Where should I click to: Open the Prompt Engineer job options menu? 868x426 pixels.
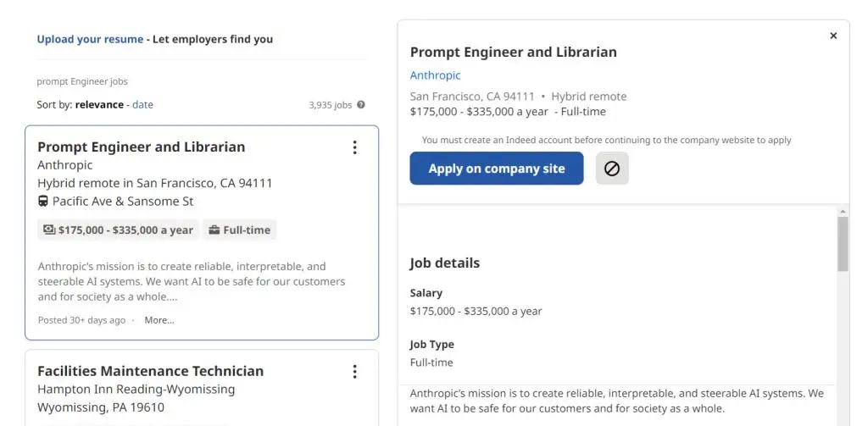(354, 147)
